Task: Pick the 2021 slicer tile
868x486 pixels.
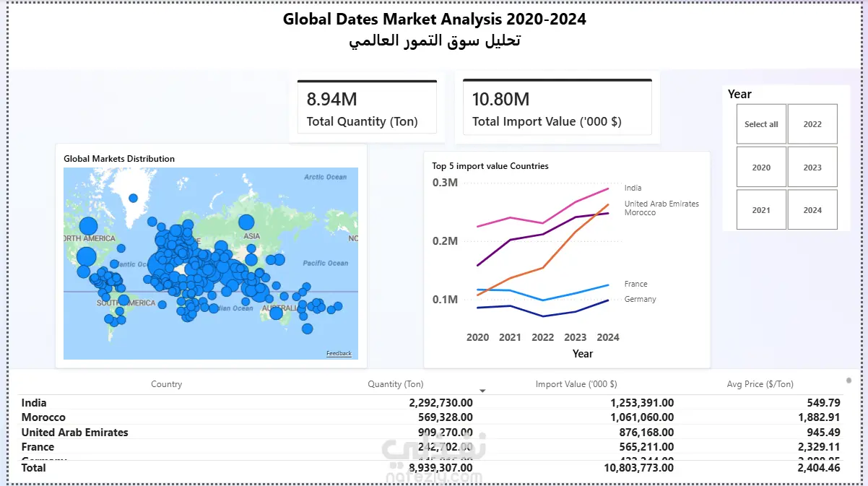Action: click(761, 210)
